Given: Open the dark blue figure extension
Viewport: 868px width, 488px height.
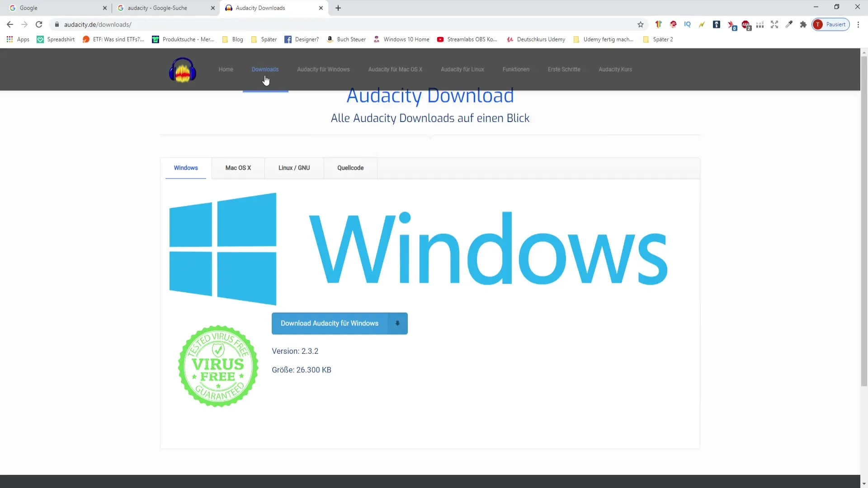Looking at the screenshot, I should tap(717, 24).
